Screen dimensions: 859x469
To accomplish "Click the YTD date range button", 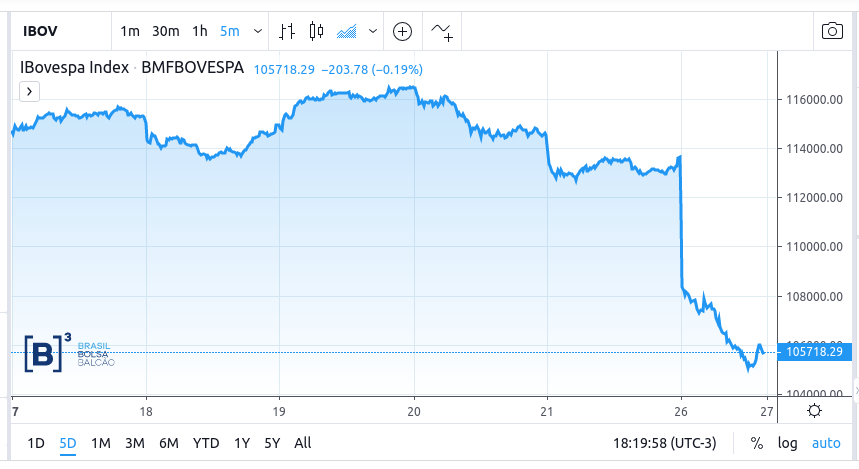I will tap(206, 443).
